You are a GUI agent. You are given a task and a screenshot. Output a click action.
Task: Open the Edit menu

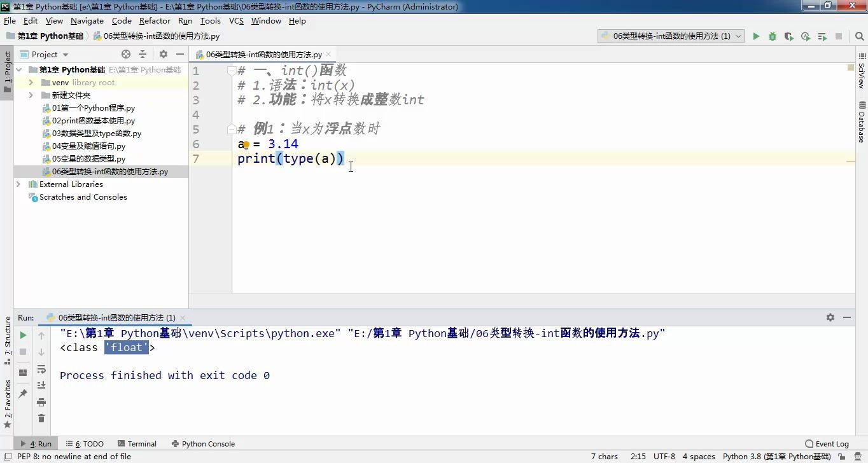coord(31,21)
